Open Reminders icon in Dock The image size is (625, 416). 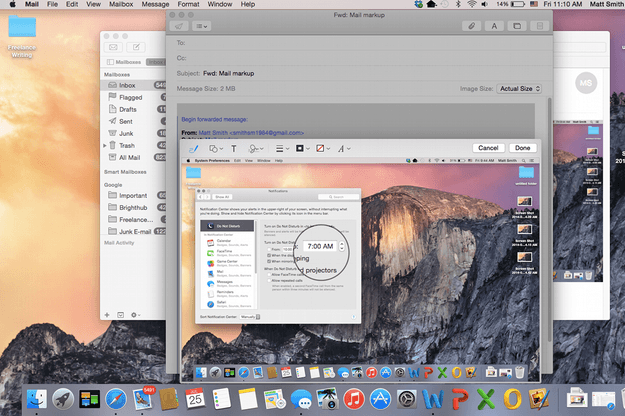tap(221, 399)
